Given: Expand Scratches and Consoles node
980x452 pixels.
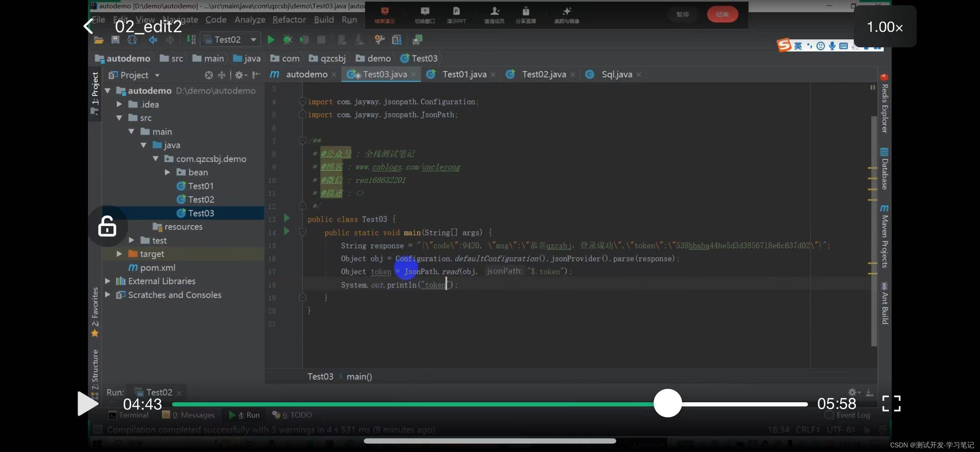Looking at the screenshot, I should pyautogui.click(x=108, y=295).
